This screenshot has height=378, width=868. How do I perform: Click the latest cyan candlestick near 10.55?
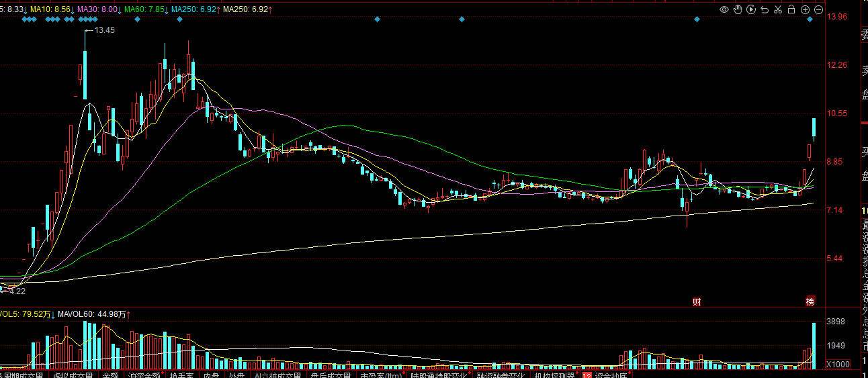click(x=814, y=128)
